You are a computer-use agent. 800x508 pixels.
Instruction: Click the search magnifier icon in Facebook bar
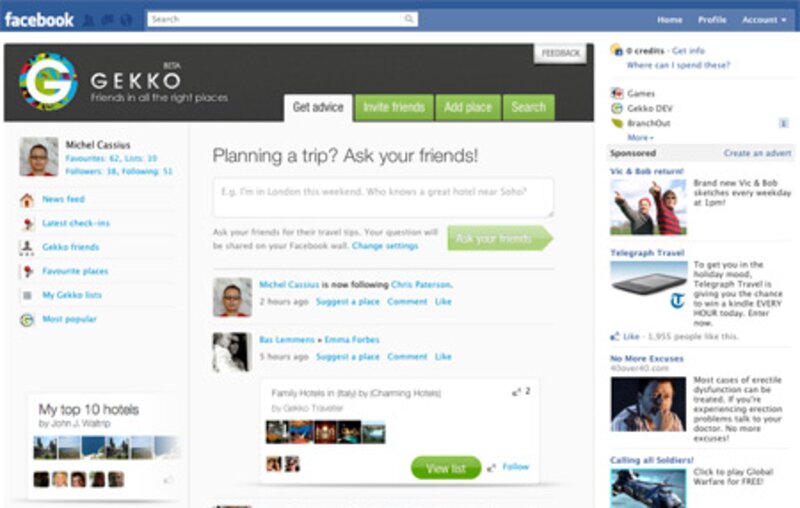click(409, 19)
